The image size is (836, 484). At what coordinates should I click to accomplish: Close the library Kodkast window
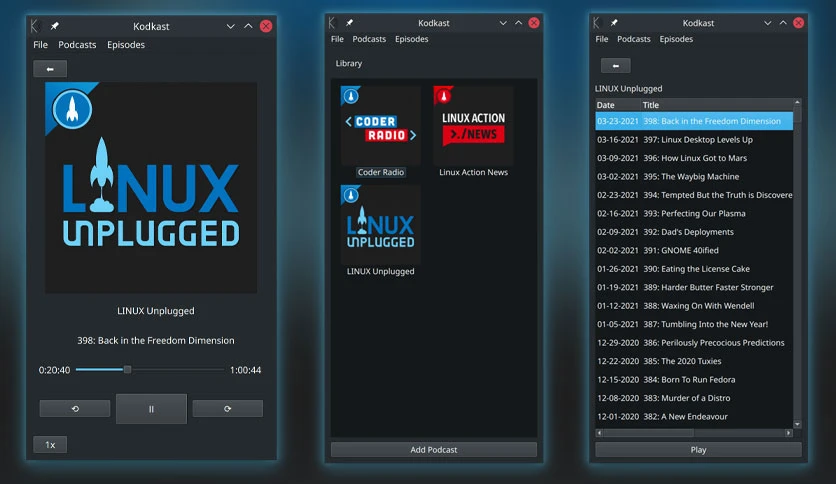tap(534, 22)
